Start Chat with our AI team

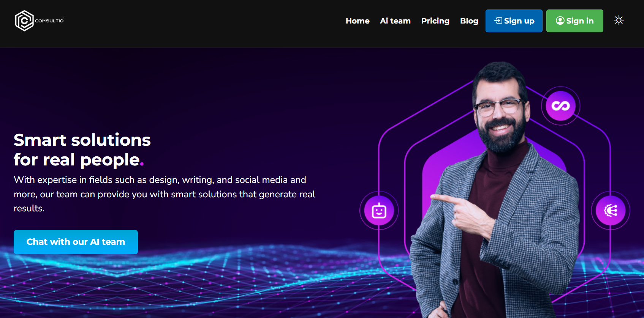(x=76, y=242)
